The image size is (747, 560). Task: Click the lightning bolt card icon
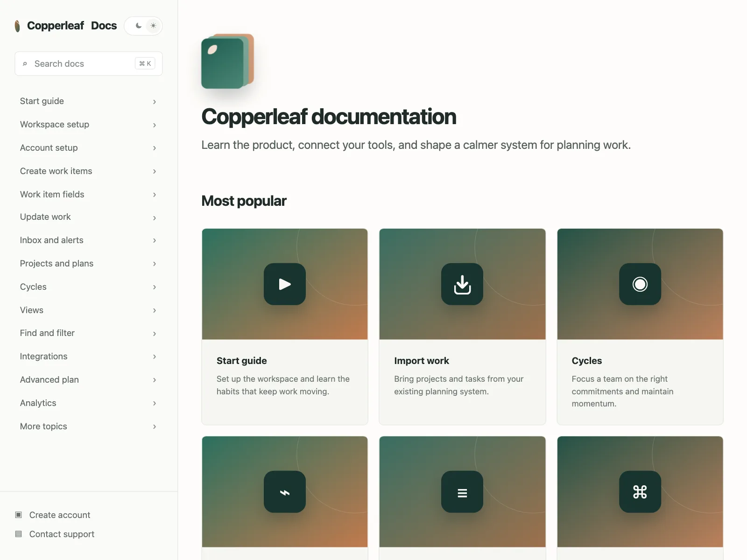pos(285,492)
